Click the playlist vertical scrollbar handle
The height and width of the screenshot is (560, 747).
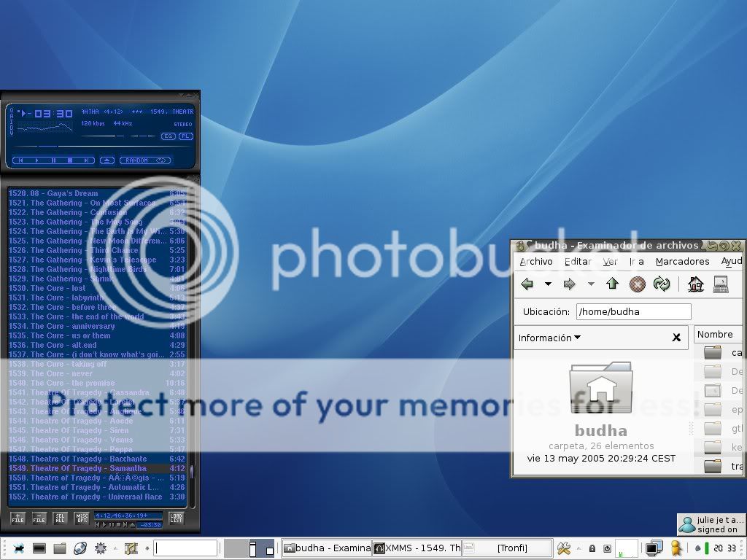click(x=192, y=472)
